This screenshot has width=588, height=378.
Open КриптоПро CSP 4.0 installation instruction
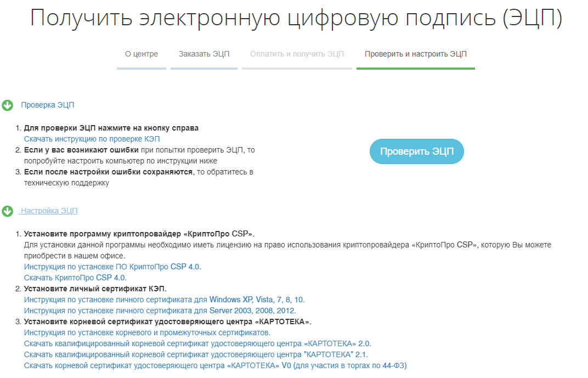point(112,267)
